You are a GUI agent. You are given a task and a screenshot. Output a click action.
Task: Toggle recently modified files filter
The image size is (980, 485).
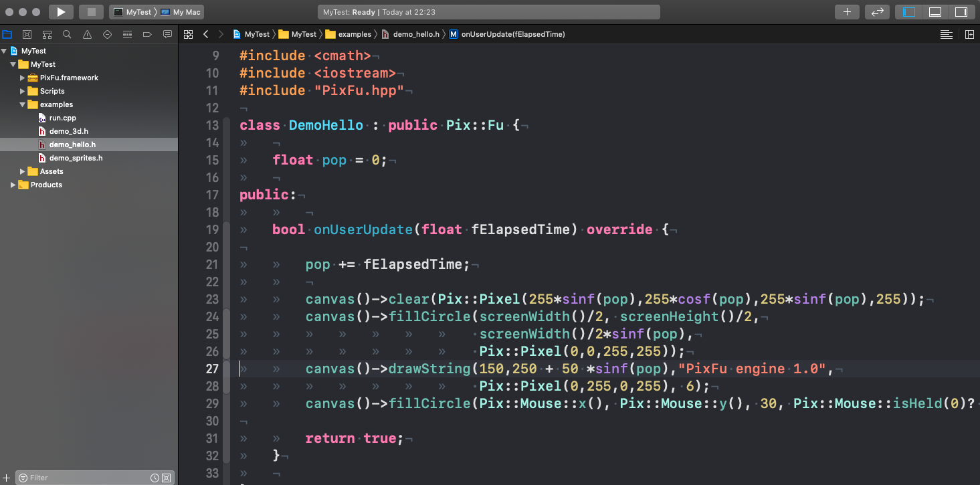pos(155,478)
